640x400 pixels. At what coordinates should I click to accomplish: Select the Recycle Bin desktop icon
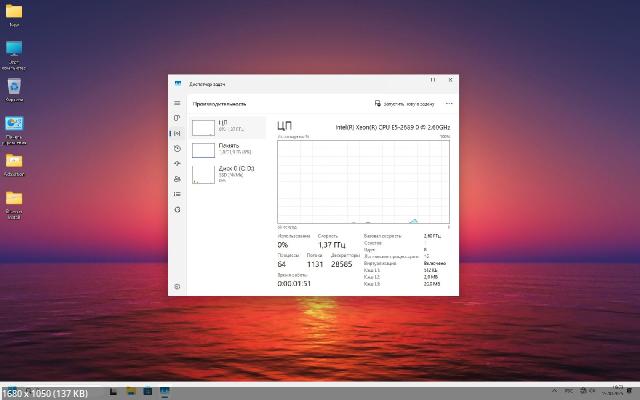tap(14, 89)
